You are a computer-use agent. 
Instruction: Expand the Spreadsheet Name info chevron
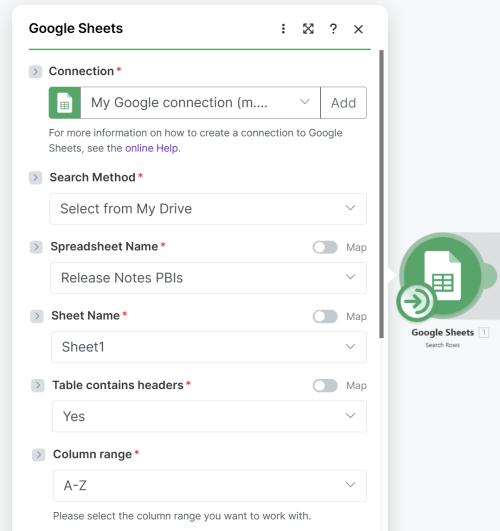coord(36,247)
